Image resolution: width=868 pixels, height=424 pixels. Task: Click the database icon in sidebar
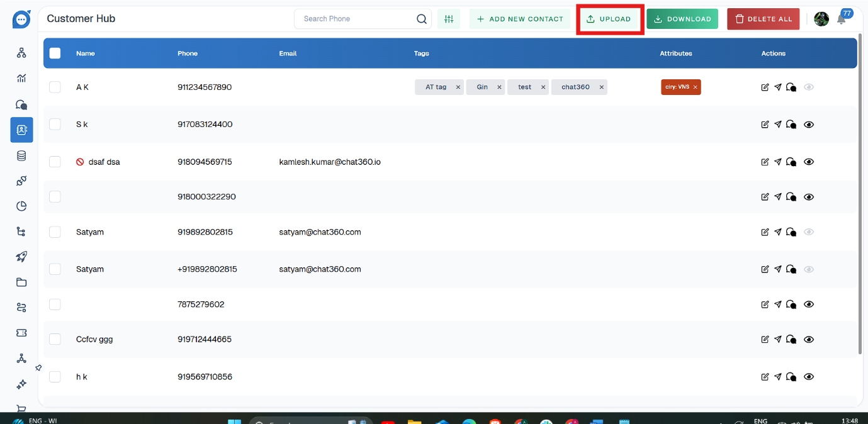click(21, 156)
